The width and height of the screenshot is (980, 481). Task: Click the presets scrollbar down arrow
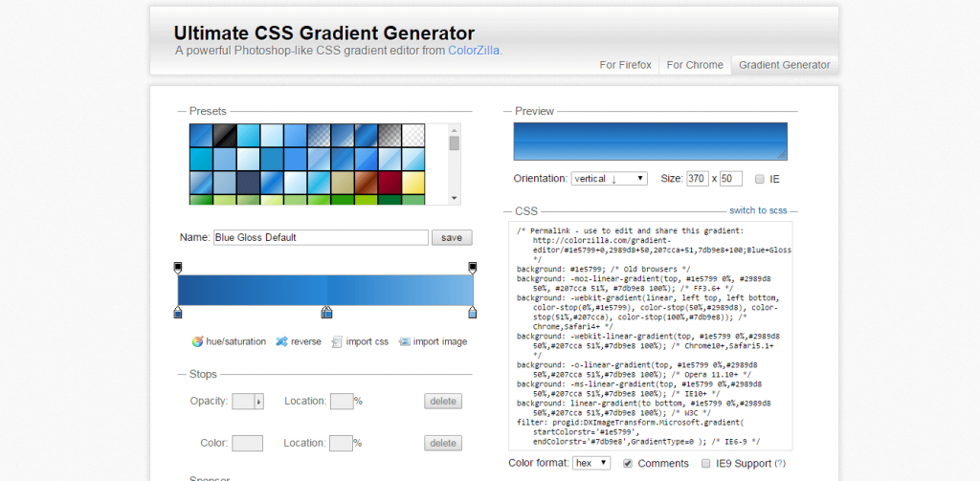(455, 198)
